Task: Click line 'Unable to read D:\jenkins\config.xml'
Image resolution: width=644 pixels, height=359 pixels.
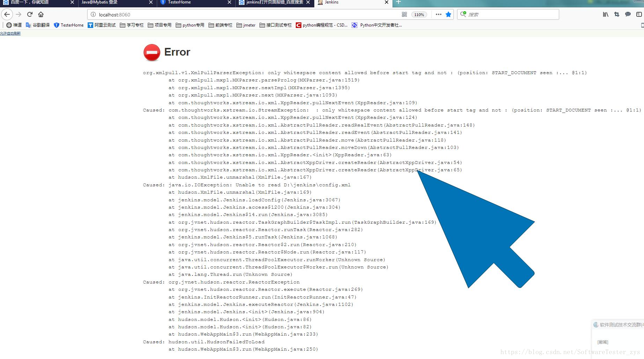Action: pyautogui.click(x=293, y=185)
